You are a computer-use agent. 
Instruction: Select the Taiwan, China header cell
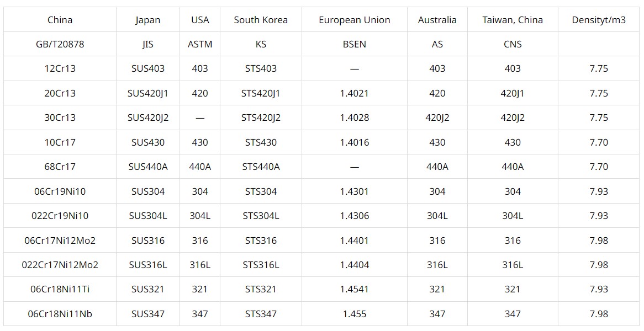pos(513,20)
